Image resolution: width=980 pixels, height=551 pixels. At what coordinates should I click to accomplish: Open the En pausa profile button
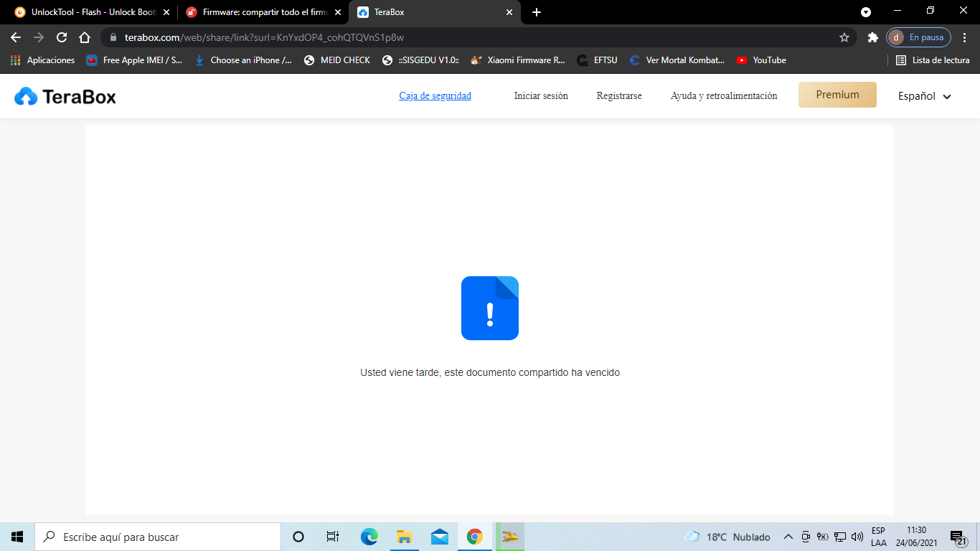(x=919, y=37)
